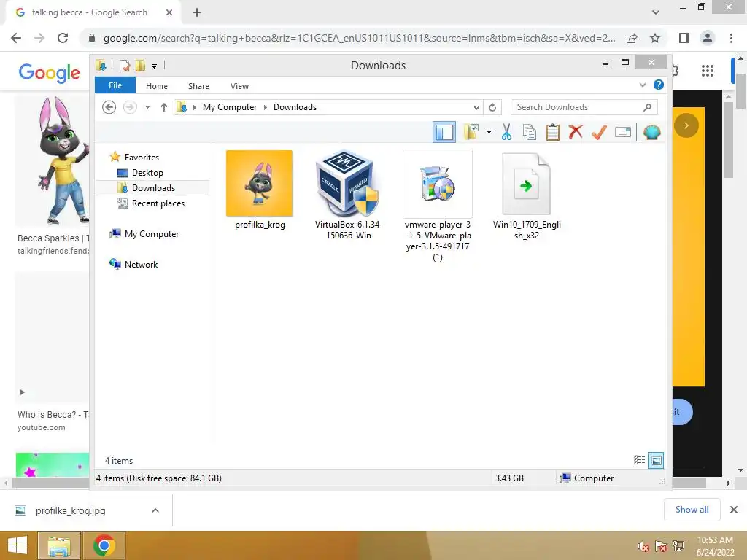
Task: Open the Share ribbon tab
Action: tap(198, 86)
